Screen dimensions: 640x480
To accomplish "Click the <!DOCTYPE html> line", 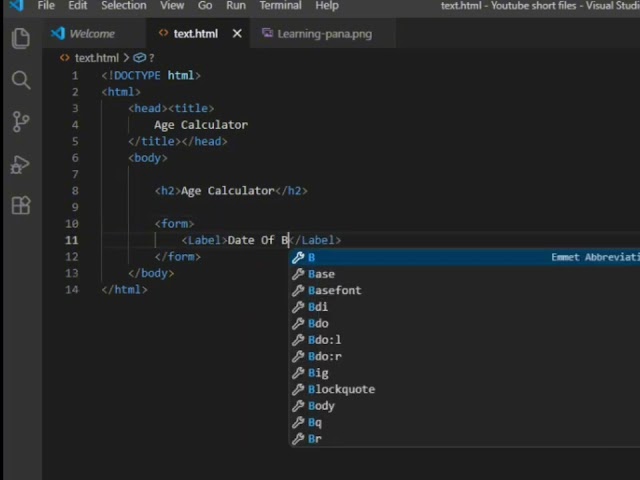I will point(151,76).
